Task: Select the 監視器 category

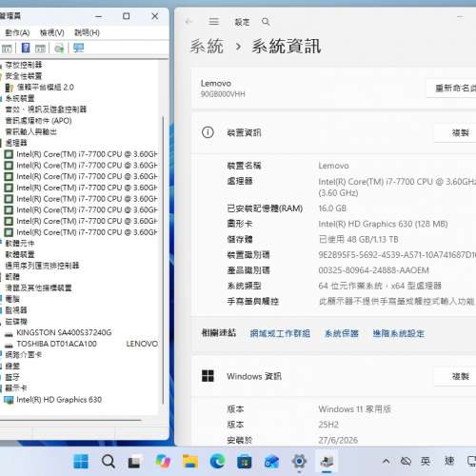Action: (16, 310)
